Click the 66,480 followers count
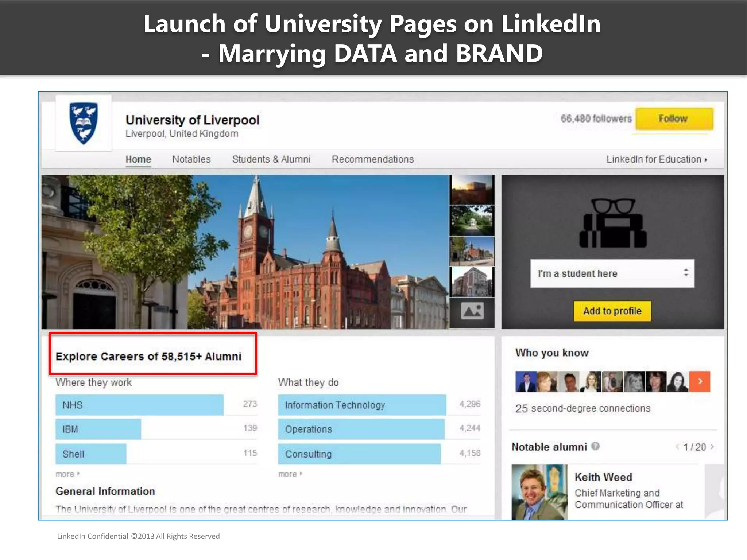 pos(596,118)
